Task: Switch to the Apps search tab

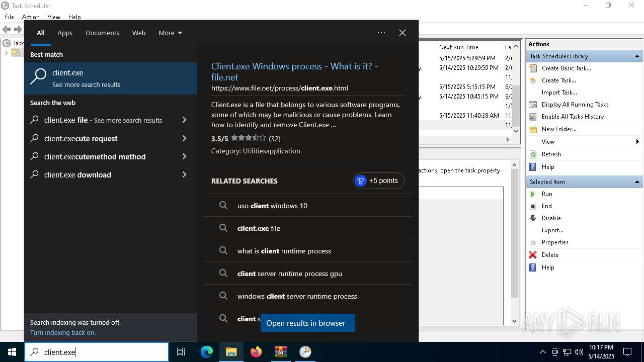Action: pos(65,33)
